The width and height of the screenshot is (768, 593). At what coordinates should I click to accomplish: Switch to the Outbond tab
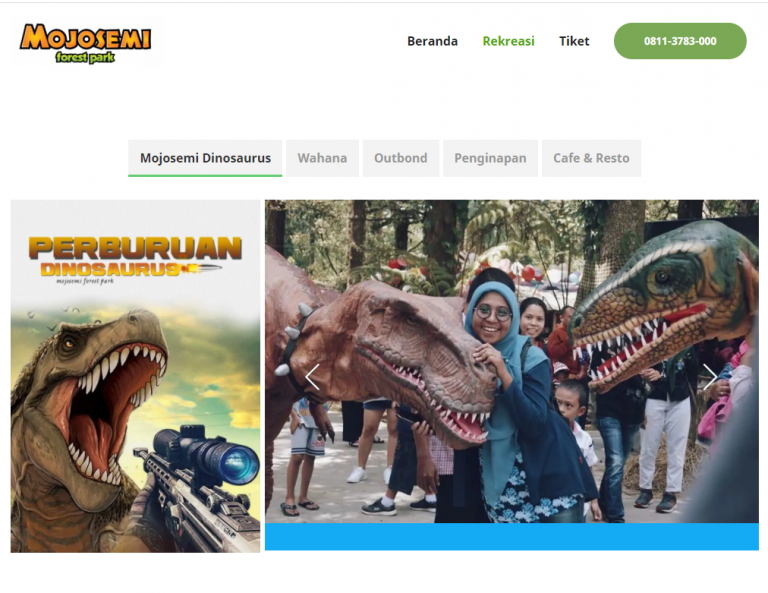tap(401, 158)
